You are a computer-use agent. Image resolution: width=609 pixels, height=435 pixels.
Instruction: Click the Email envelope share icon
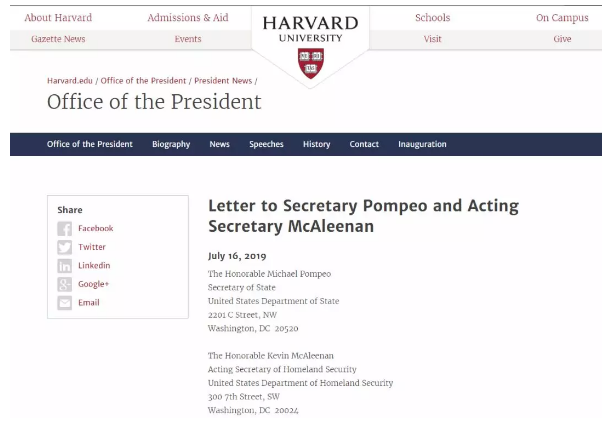click(x=65, y=303)
